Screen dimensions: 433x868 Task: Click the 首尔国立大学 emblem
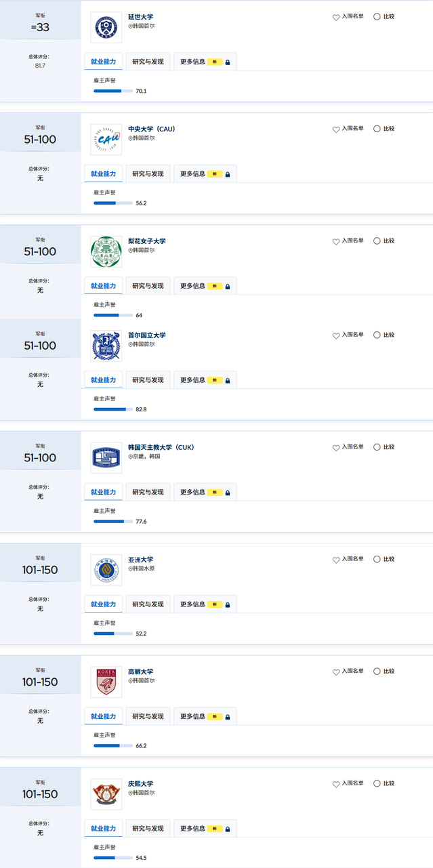point(106,346)
